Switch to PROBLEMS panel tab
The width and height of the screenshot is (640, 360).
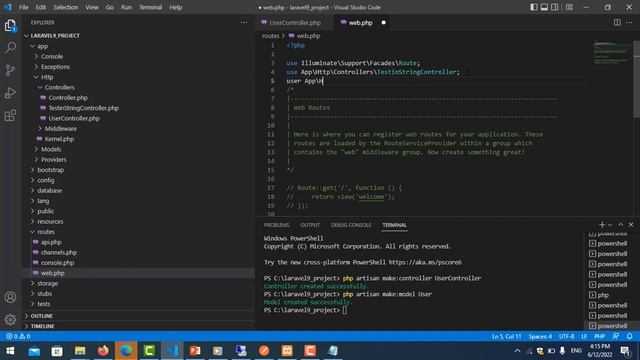click(276, 225)
